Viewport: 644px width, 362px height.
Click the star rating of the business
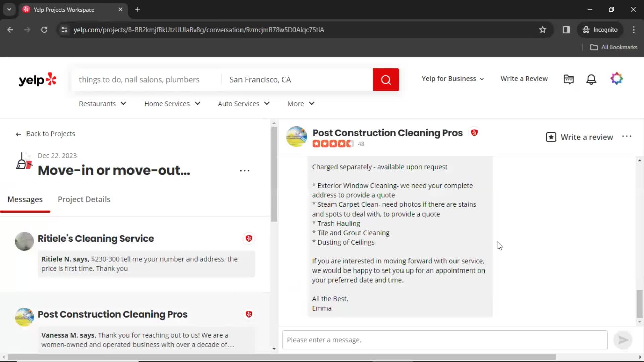pos(333,144)
